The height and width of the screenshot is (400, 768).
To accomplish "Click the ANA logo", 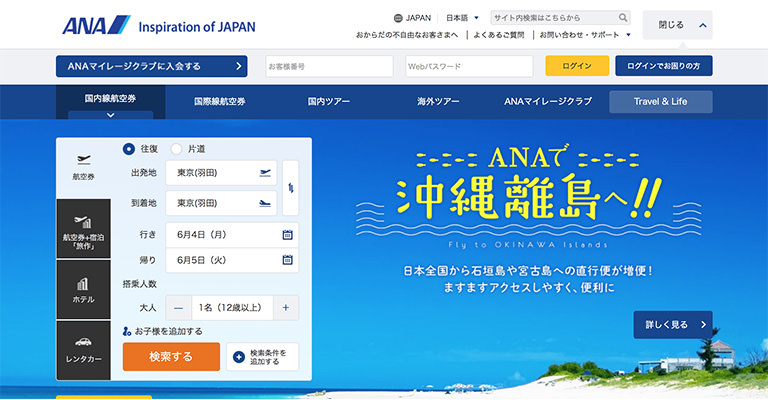I will [x=96, y=25].
